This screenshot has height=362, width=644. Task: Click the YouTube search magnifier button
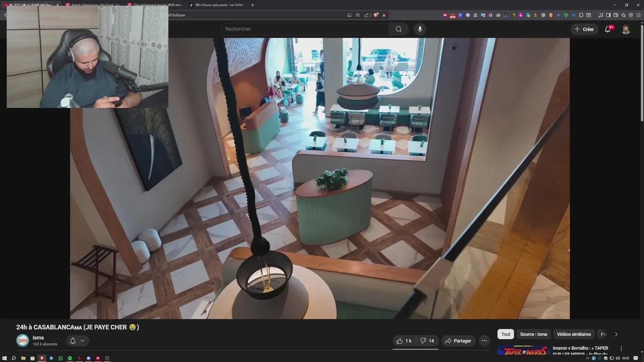click(398, 29)
